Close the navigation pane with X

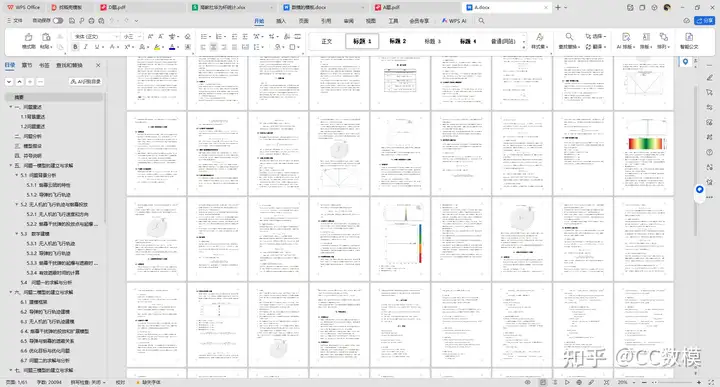pos(98,65)
